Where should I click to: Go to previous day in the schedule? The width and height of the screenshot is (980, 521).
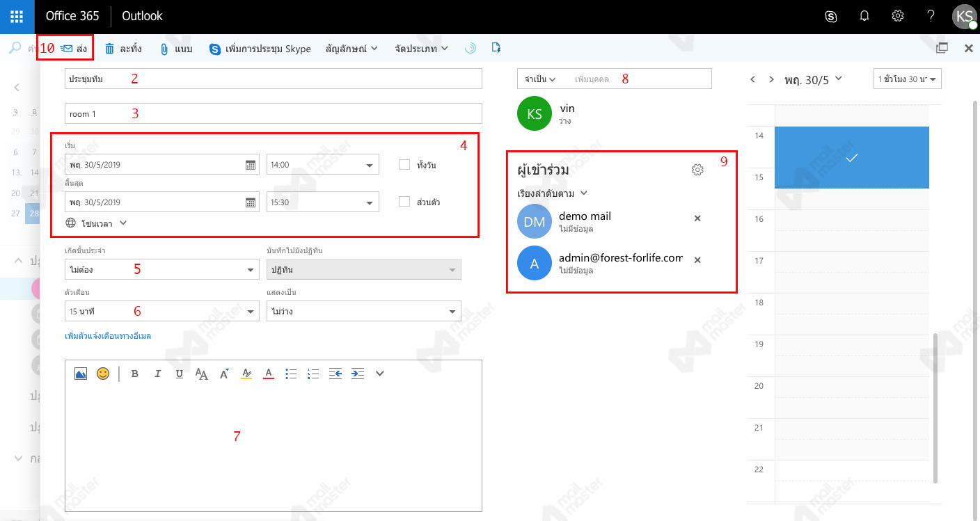(x=753, y=79)
